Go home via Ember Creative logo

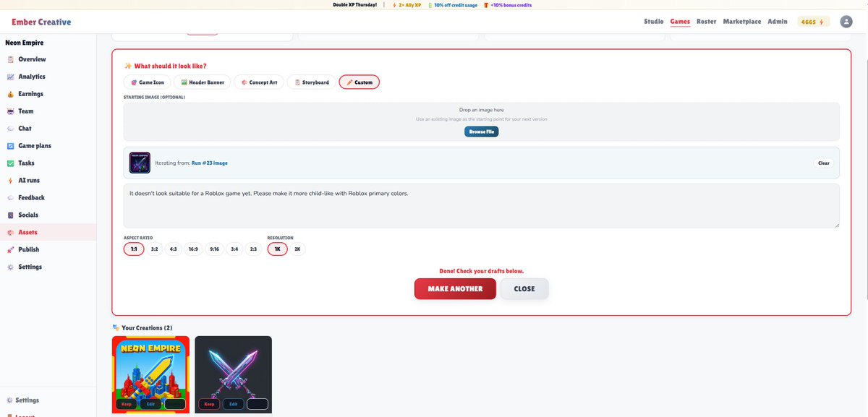point(41,22)
